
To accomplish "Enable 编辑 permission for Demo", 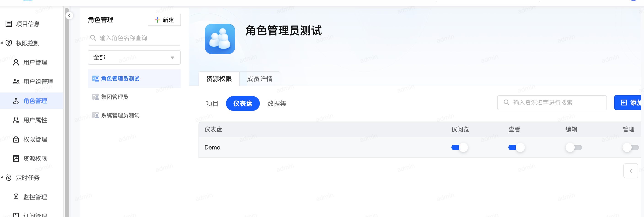I will point(573,147).
